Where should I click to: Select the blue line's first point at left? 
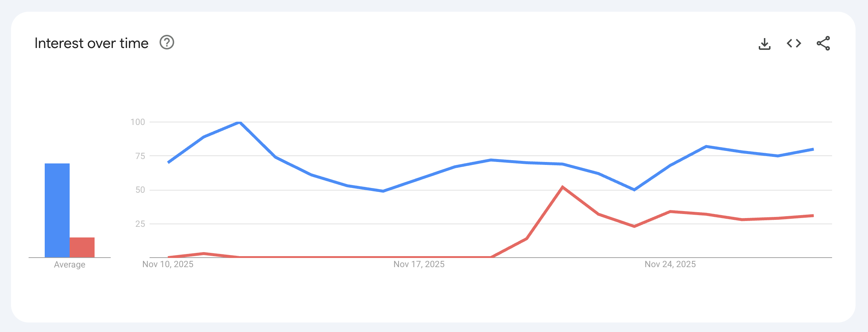click(x=168, y=162)
